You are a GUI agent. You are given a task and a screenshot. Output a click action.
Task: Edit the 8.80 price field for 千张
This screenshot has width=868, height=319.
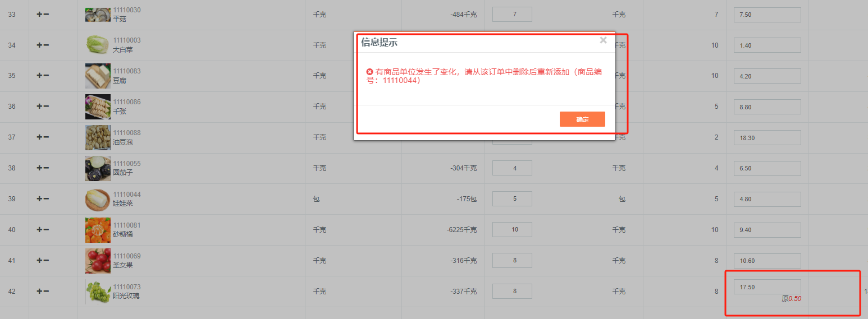tap(767, 107)
